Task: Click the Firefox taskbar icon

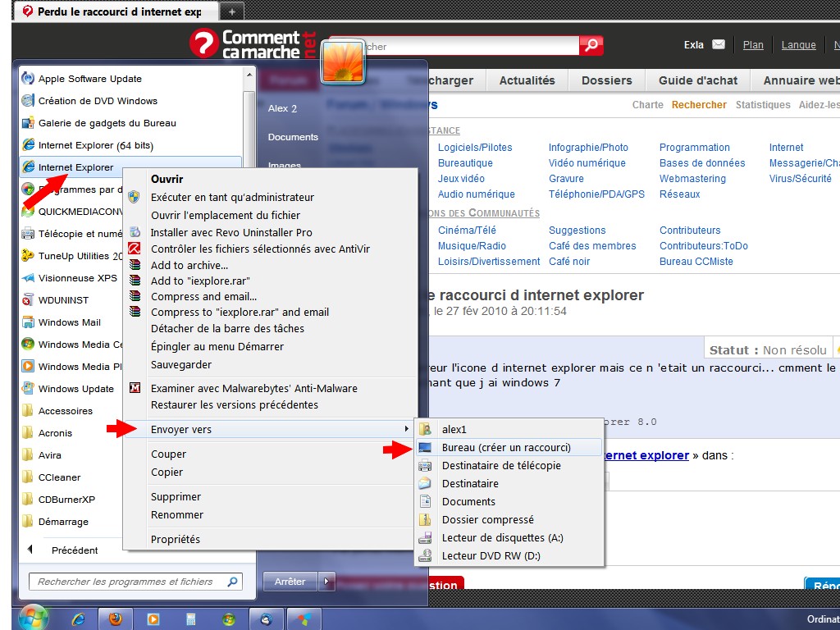Action: coord(115,619)
